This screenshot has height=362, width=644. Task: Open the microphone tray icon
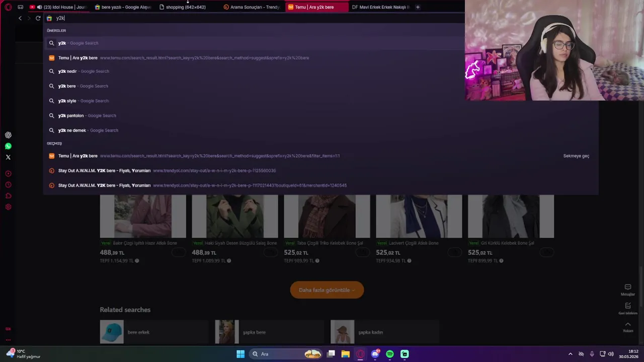(592, 354)
